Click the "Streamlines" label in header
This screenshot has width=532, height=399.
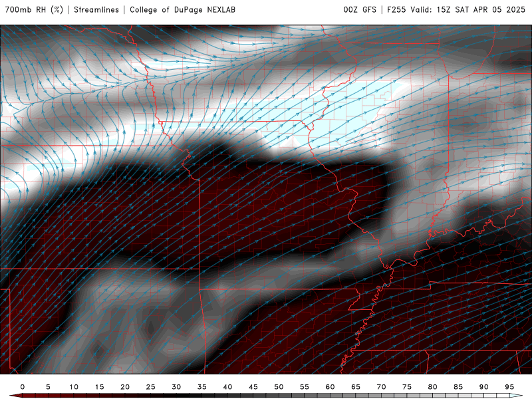click(x=96, y=10)
